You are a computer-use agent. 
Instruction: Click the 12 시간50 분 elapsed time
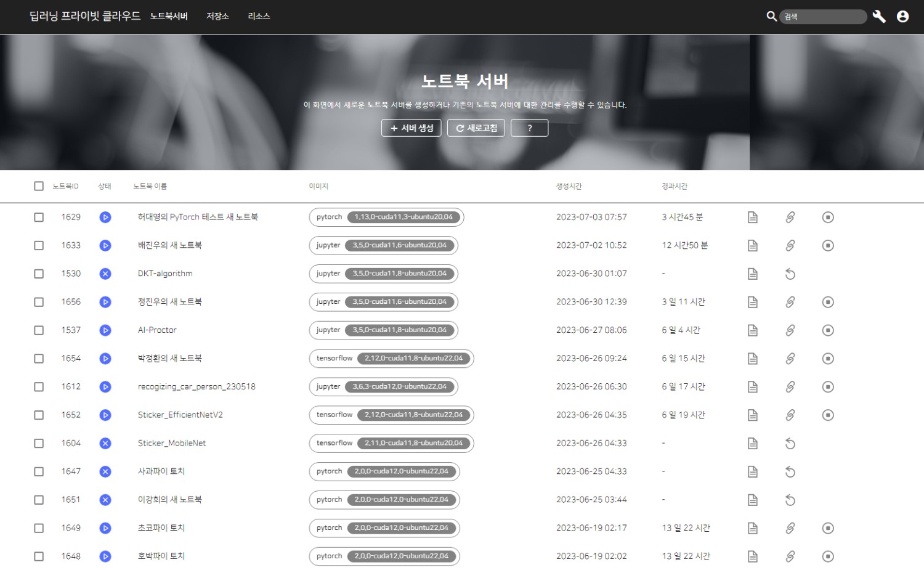point(685,245)
